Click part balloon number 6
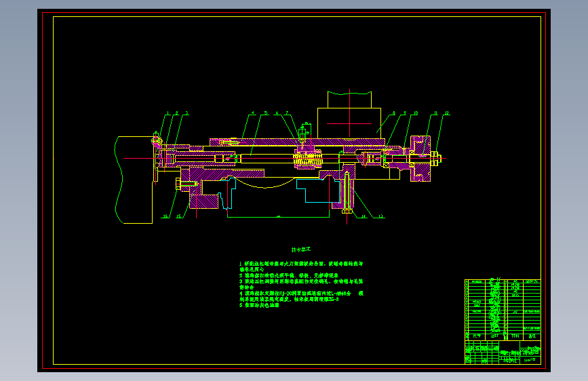The height and width of the screenshot is (381, 588). coord(277,113)
